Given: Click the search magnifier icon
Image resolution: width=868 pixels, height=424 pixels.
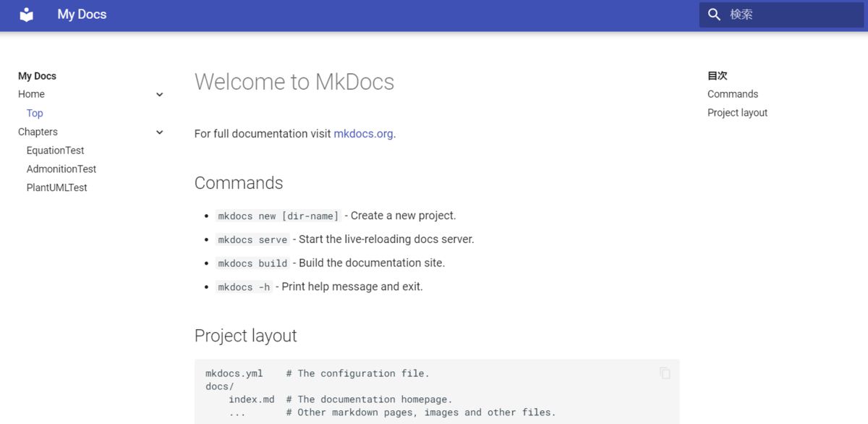Looking at the screenshot, I should point(714,14).
